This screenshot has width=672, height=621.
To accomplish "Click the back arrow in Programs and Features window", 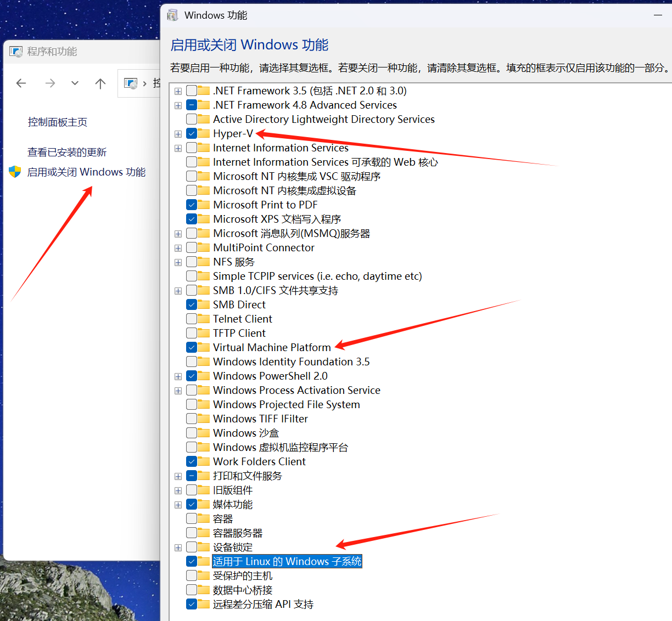I will point(21,83).
